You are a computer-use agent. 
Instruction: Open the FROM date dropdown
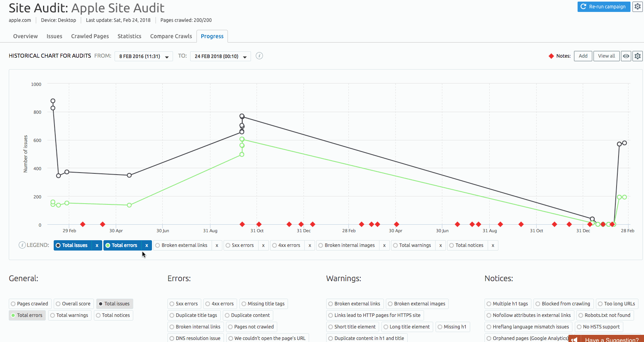[x=144, y=56]
